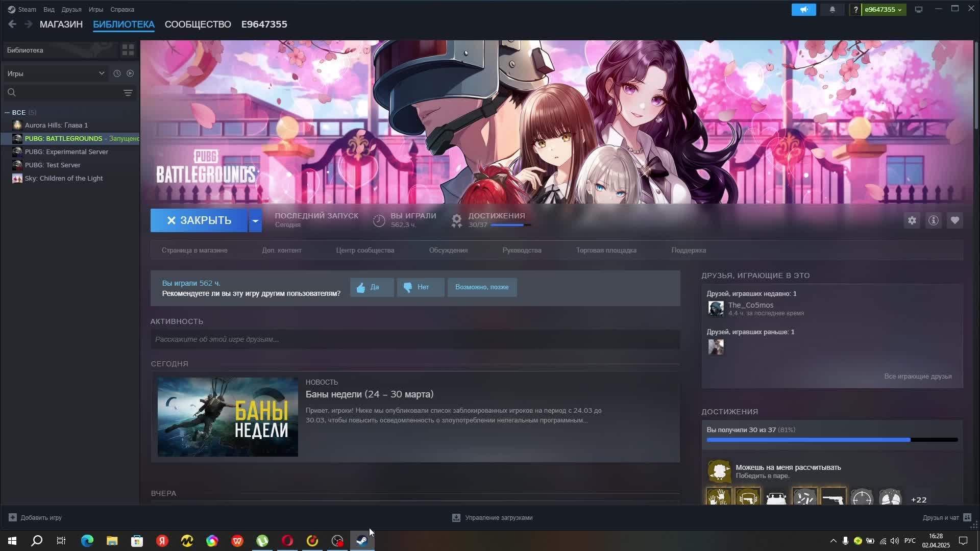Viewport: 980px width, 551px height.
Task: Open the Справка menu
Action: (x=122, y=9)
